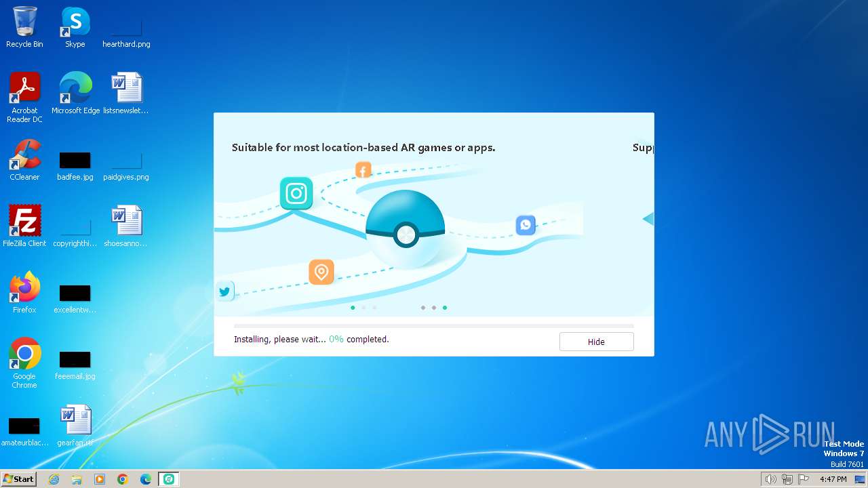868x488 pixels.
Task: Click the Instagram icon in installer banner
Action: pos(296,193)
